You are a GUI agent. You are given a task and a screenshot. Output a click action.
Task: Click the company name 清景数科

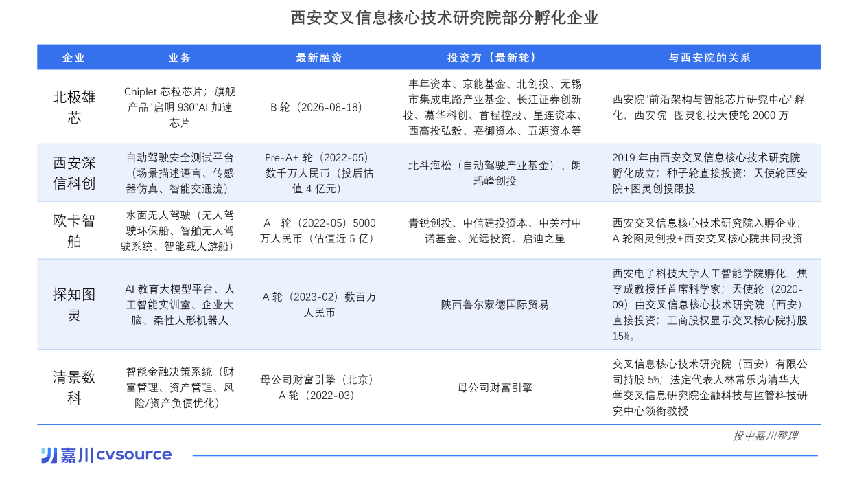(74, 387)
